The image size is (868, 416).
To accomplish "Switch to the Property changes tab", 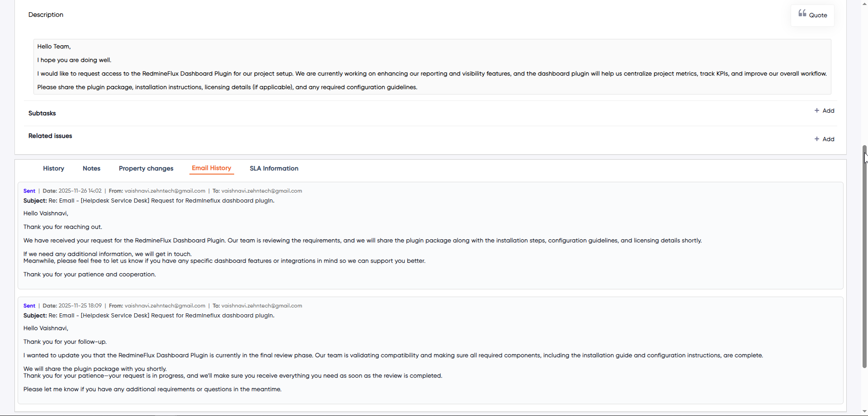I will pos(146,168).
